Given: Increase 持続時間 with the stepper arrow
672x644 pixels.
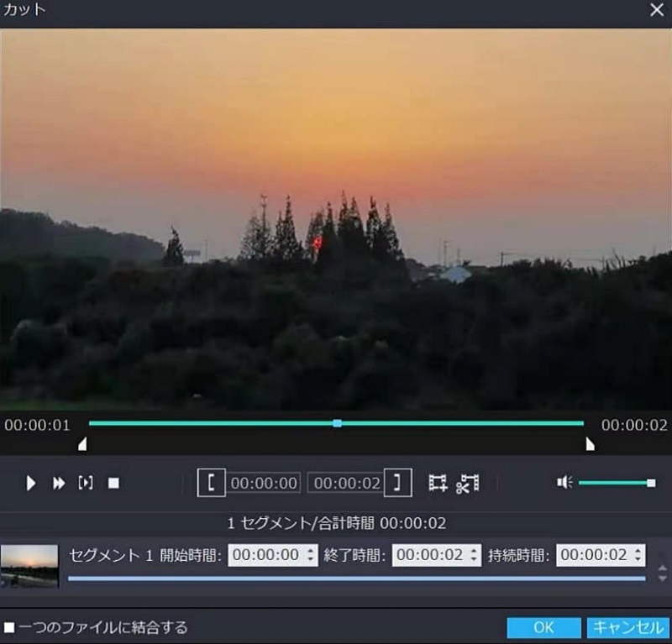Looking at the screenshot, I should pyautogui.click(x=636, y=552).
